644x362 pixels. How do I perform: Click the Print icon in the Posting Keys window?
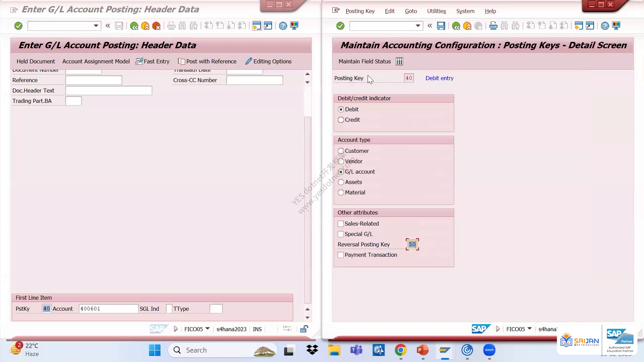[493, 26]
